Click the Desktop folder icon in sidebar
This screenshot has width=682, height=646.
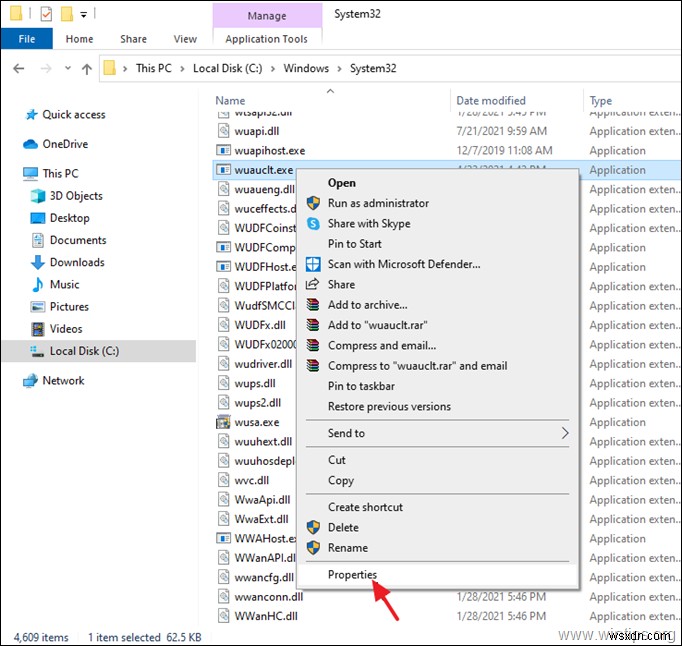[38, 218]
